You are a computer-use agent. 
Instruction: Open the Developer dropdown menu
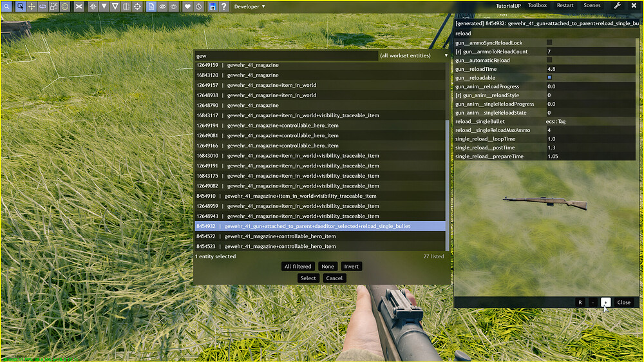[249, 6]
